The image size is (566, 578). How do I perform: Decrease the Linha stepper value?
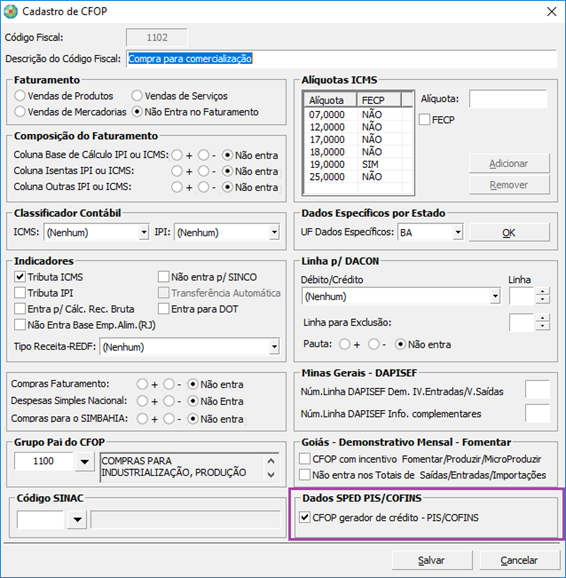542,300
